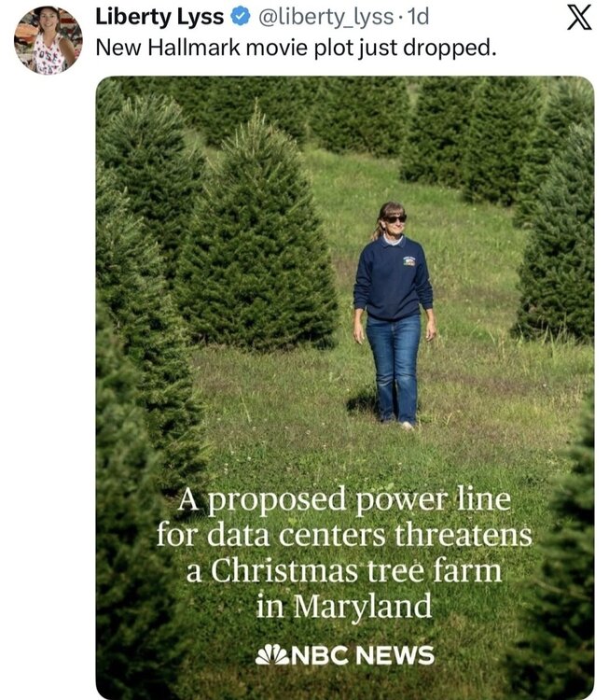The width and height of the screenshot is (609, 700).
Task: Click the blue verified checkmark badge
Action: (x=240, y=18)
